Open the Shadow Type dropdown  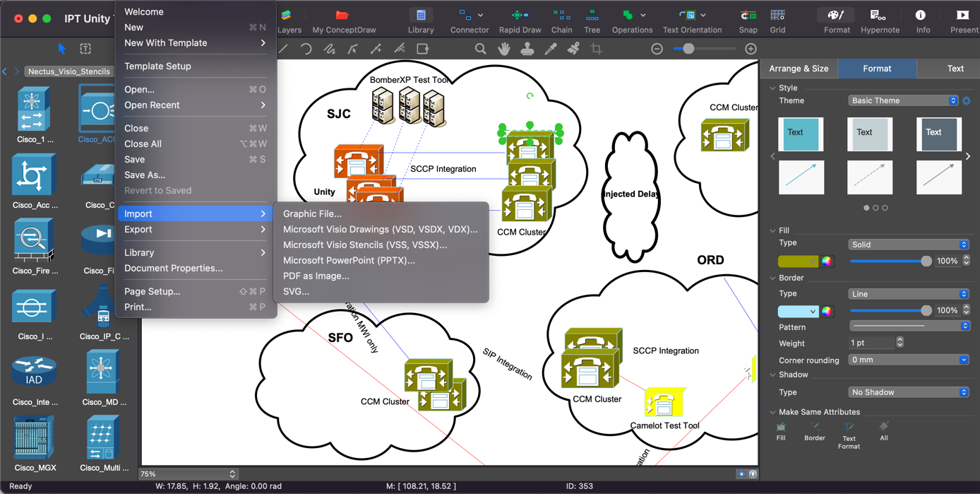click(909, 392)
